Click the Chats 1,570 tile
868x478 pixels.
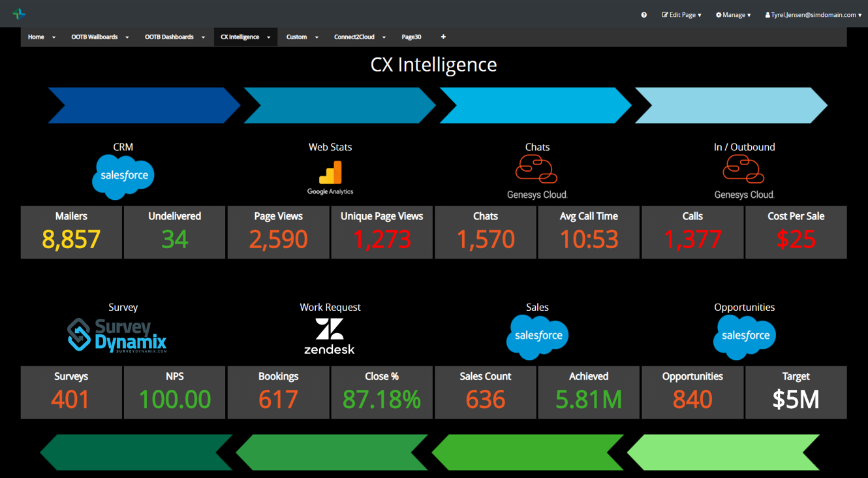click(x=486, y=232)
